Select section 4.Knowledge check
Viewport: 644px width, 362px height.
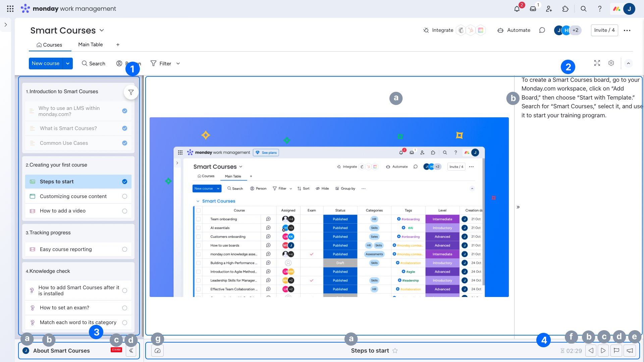pos(48,271)
